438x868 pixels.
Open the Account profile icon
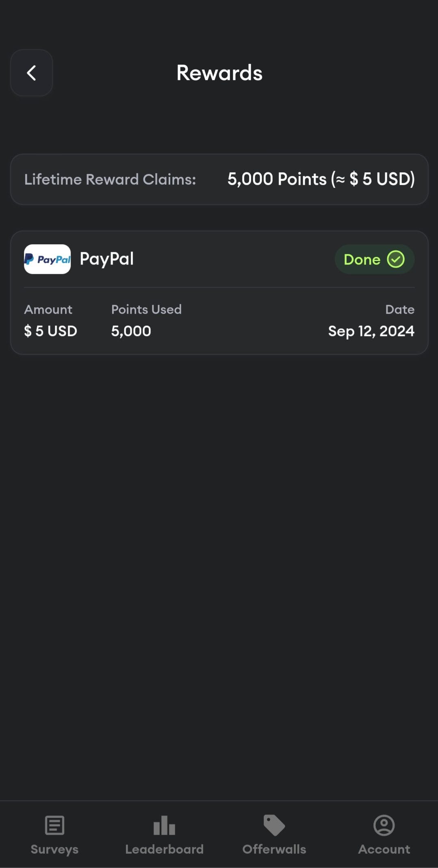(384, 825)
